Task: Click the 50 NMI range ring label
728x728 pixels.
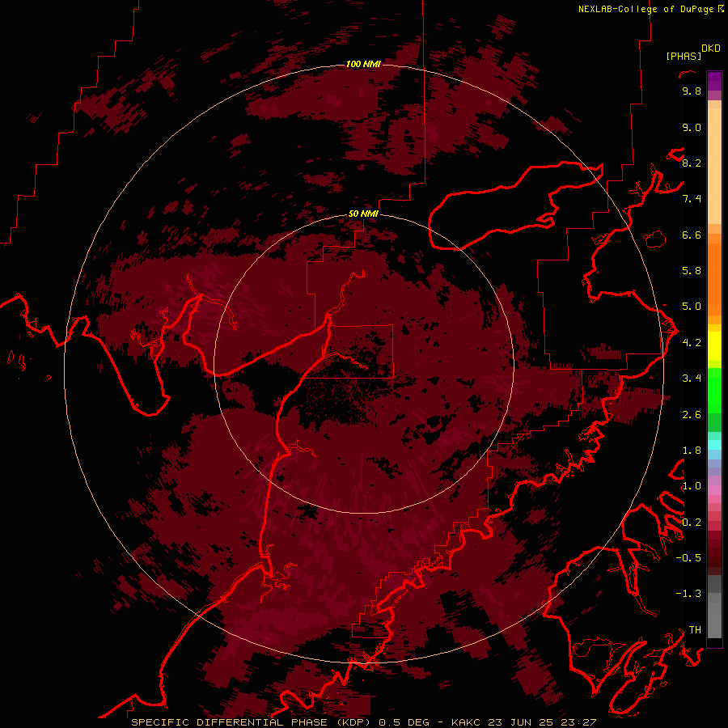Action: (x=363, y=214)
